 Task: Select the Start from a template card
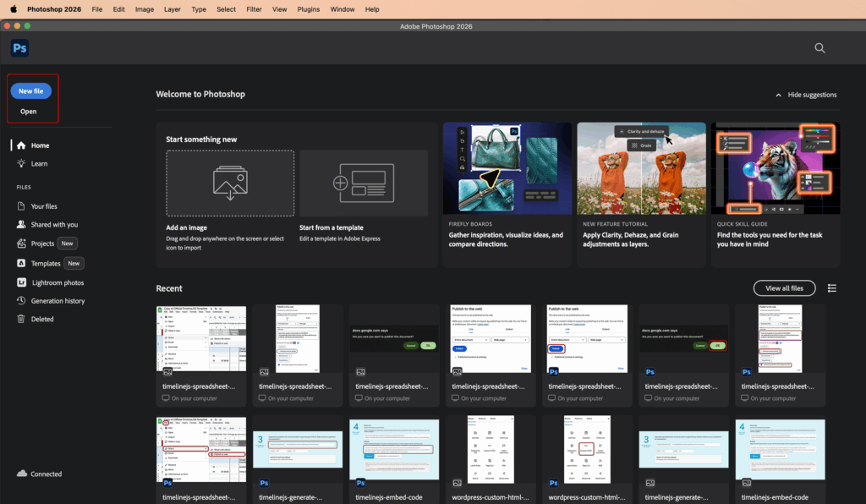[364, 184]
